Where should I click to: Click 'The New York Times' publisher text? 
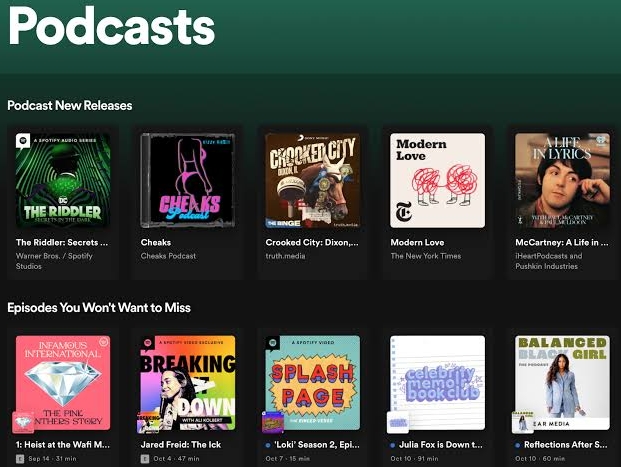[x=426, y=256]
